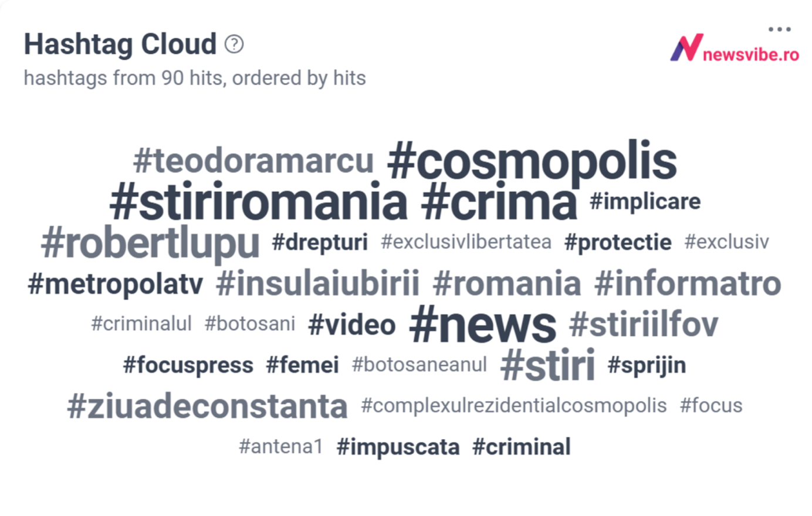Screen dimensions: 812x516
Task: Select the #cosmopolis hashtag
Action: 532,161
